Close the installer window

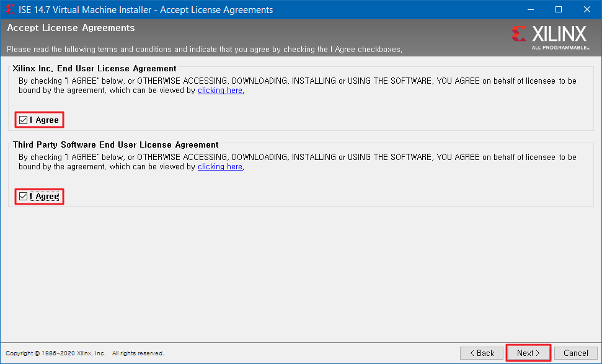point(587,9)
